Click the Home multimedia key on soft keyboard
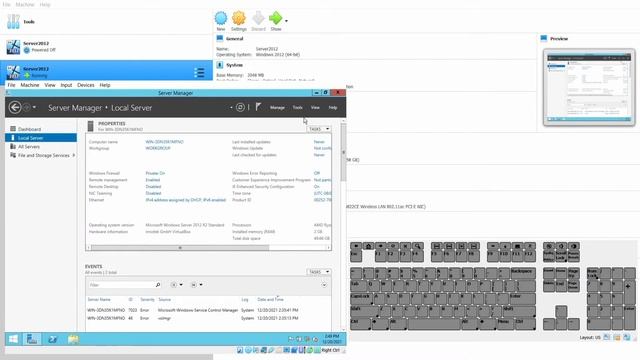Image resolution: width=640 pixels, height=360 pixels. pos(369,246)
